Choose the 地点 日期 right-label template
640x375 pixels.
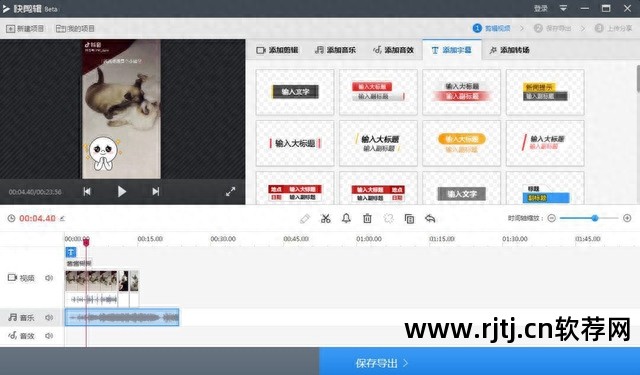click(x=378, y=188)
